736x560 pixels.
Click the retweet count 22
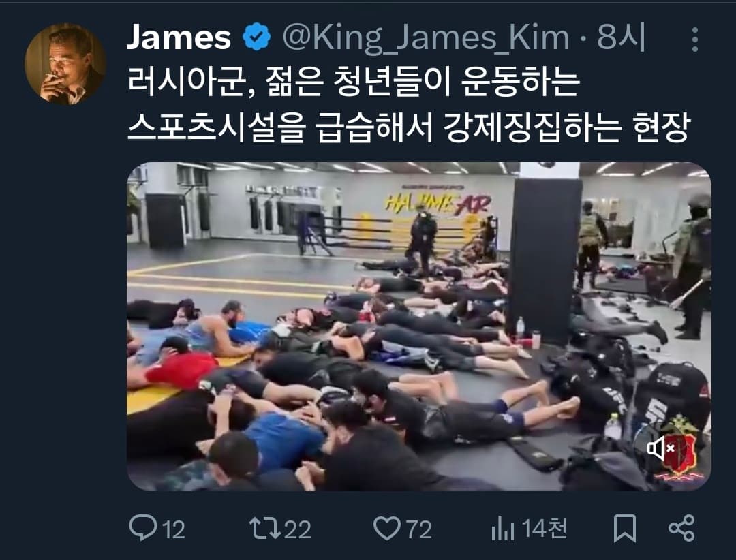pos(298,529)
